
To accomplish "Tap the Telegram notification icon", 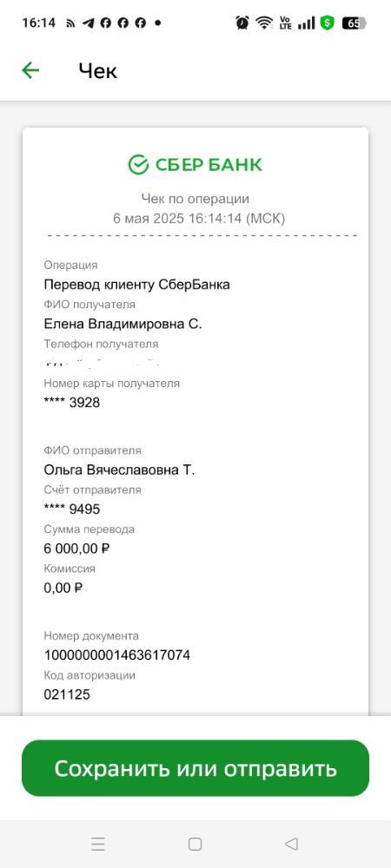I will [x=88, y=23].
